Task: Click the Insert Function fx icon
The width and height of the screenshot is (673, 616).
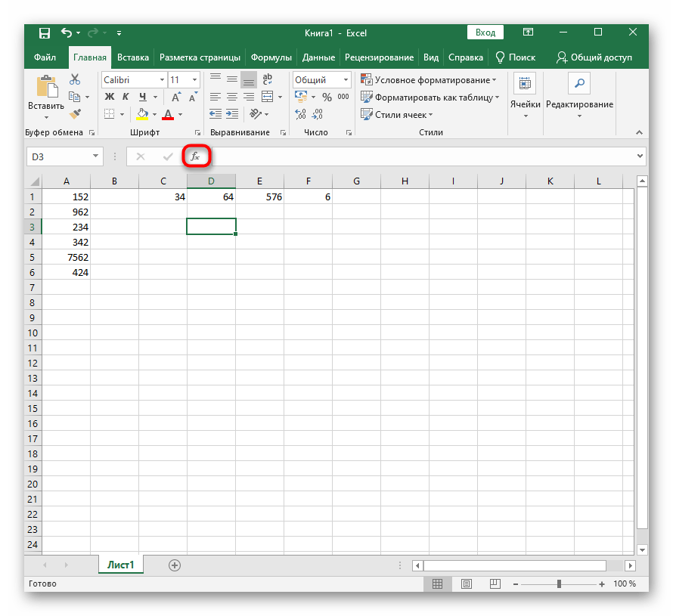Action: point(195,156)
